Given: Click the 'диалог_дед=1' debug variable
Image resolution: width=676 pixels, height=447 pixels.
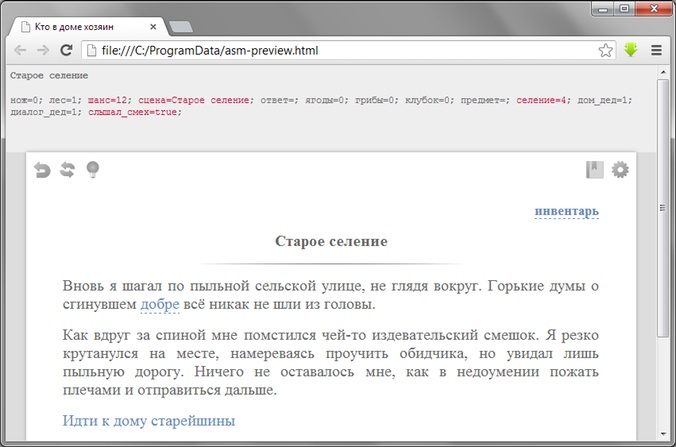Looking at the screenshot, I should coord(44,112).
